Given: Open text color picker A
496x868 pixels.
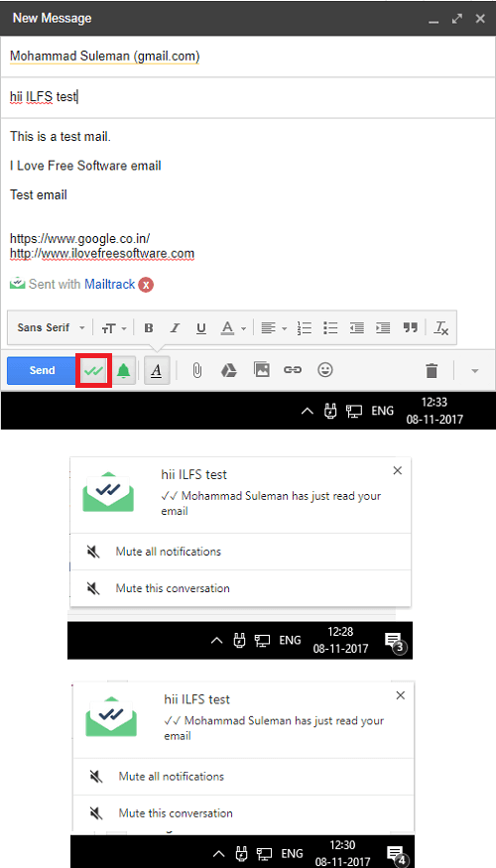Looking at the screenshot, I should pyautogui.click(x=232, y=327).
